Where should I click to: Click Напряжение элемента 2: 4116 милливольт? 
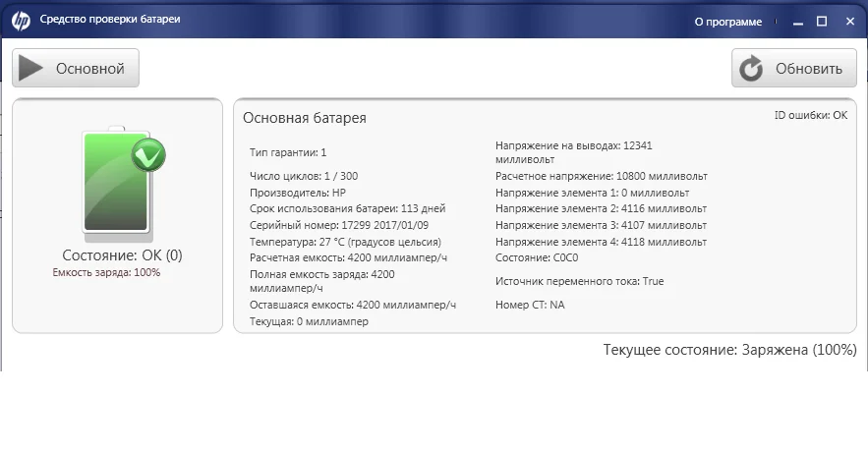(x=601, y=208)
